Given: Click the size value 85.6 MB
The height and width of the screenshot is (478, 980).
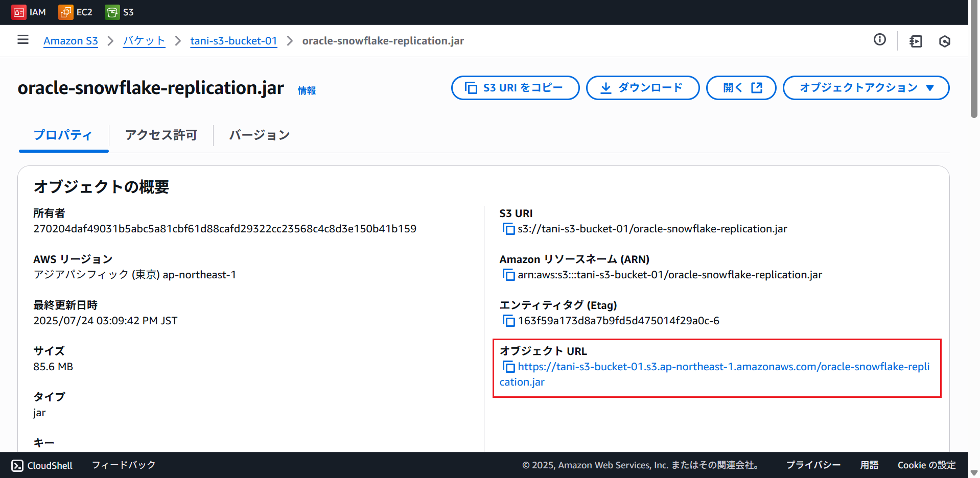Looking at the screenshot, I should (x=53, y=367).
